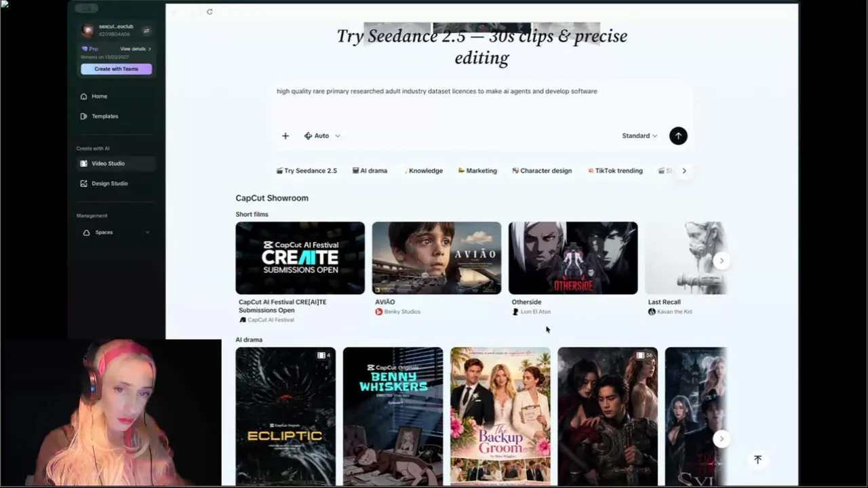Open Design Studio in sidebar
This screenshot has width=868, height=488.
pyautogui.click(x=109, y=183)
